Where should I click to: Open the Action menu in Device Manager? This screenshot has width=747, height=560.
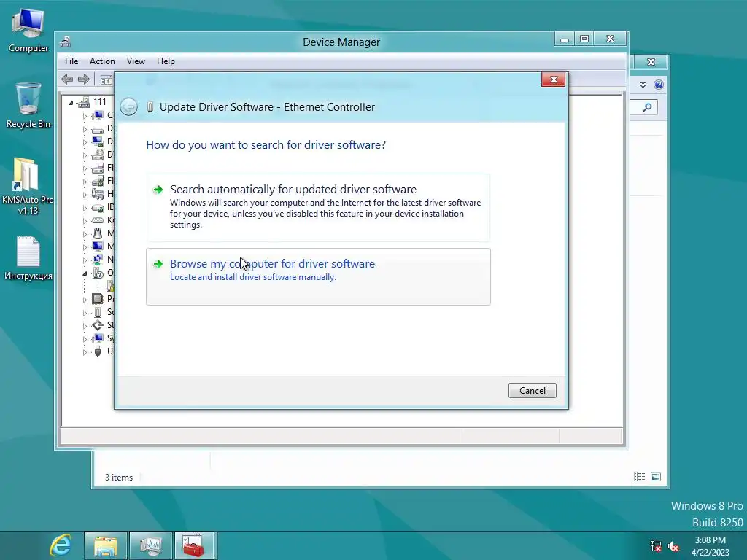pyautogui.click(x=102, y=61)
